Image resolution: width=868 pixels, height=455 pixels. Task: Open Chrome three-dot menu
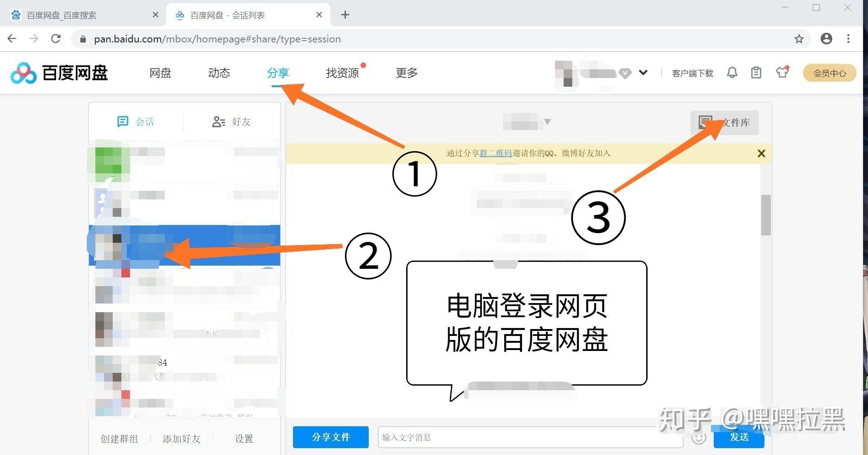click(848, 39)
